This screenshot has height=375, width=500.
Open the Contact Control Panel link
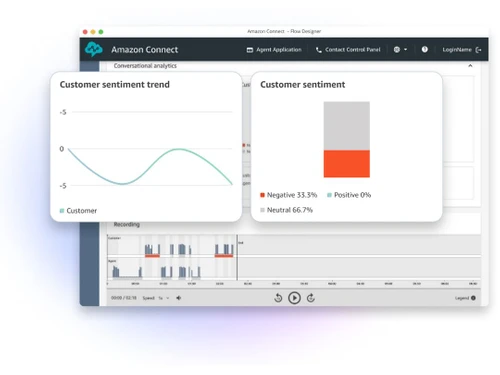tap(348, 50)
